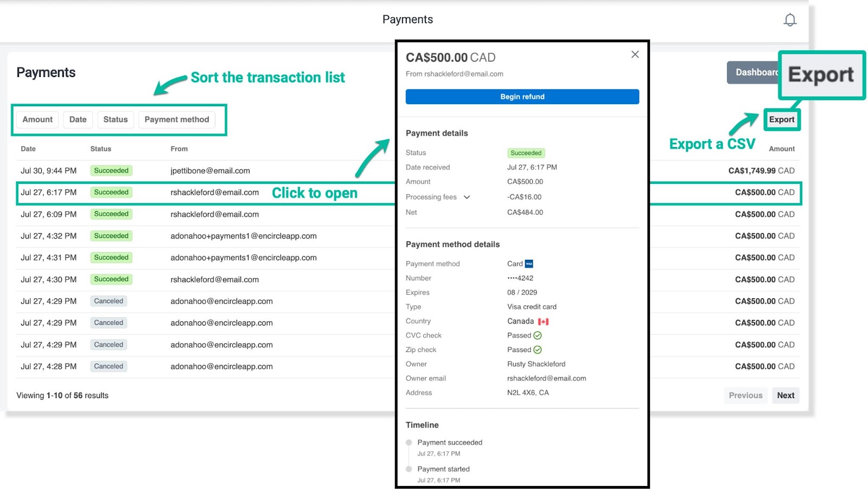Click the CVC check passed checkmark
This screenshot has height=499, width=868.
538,336
